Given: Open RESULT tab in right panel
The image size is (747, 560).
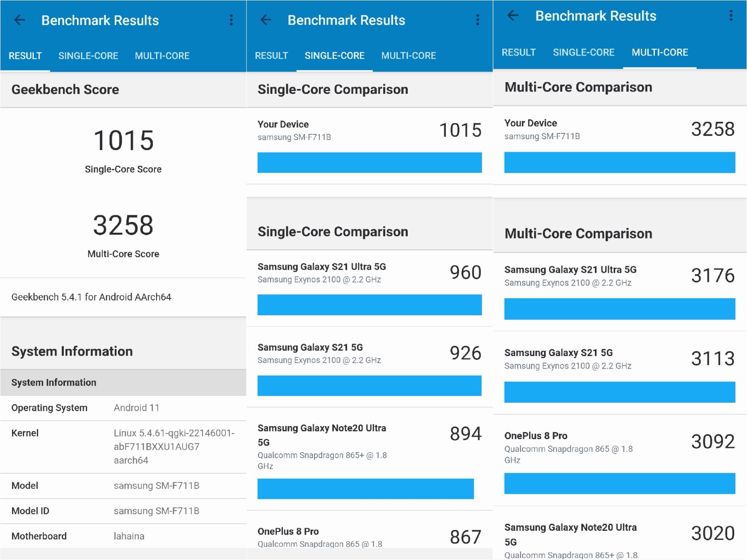Looking at the screenshot, I should [518, 53].
